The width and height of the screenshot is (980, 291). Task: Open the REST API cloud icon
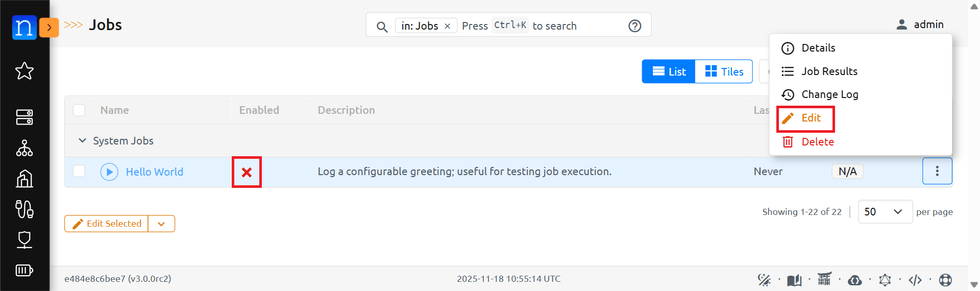click(854, 280)
